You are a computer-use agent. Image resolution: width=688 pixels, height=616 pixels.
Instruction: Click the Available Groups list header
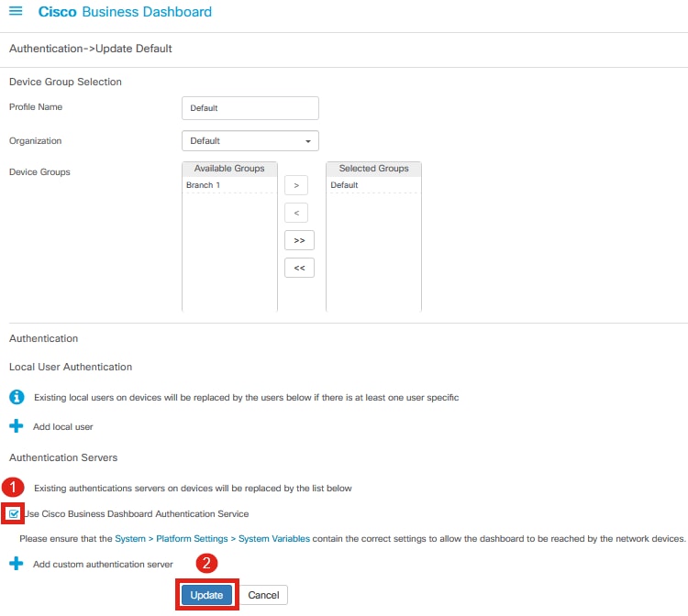coord(229,169)
